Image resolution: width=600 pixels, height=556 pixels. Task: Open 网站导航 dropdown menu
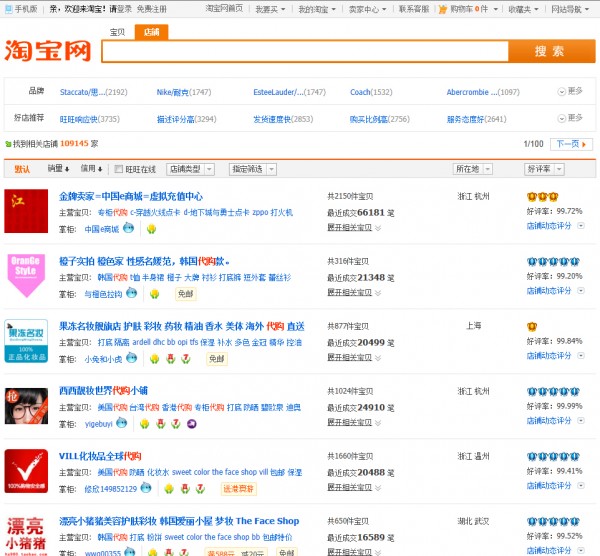tap(570, 9)
